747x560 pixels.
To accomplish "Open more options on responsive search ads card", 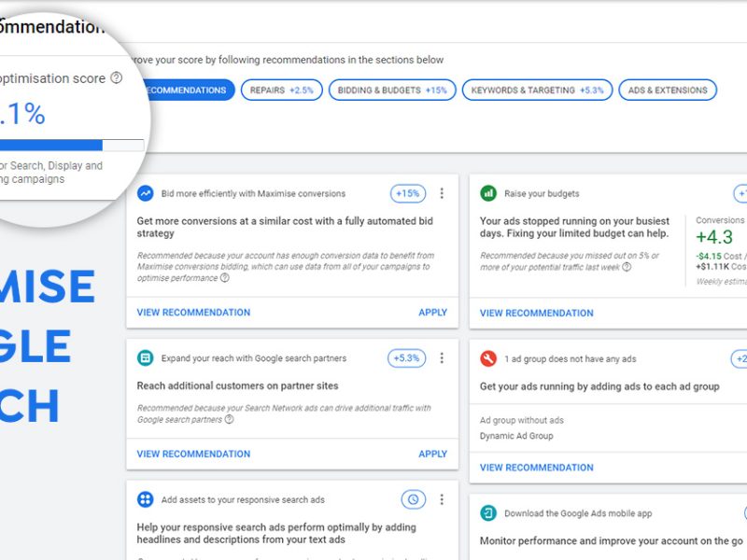I will (x=442, y=499).
